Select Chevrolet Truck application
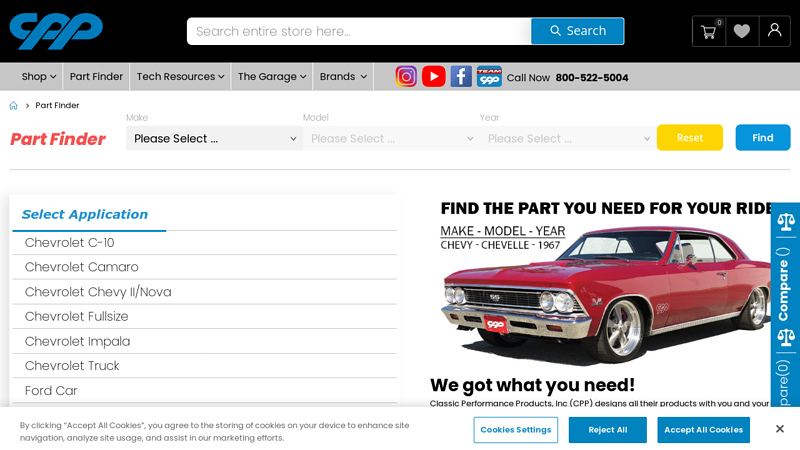The image size is (800, 450). click(x=205, y=366)
